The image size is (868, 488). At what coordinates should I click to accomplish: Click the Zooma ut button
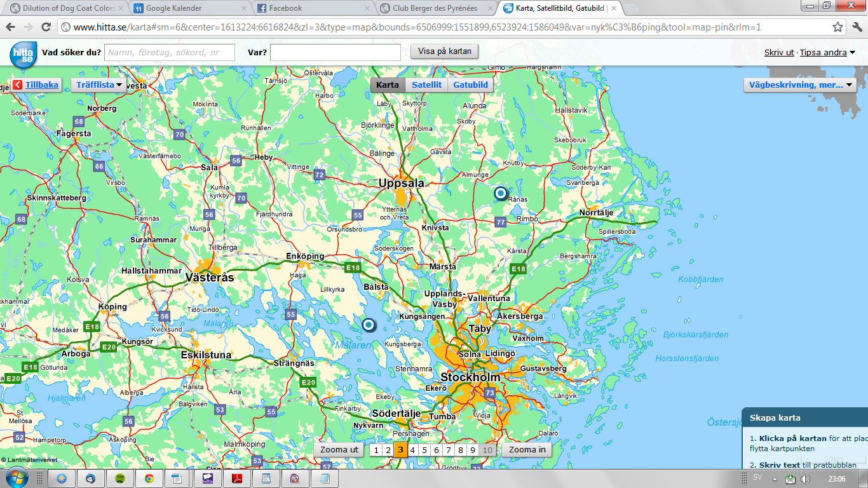coord(339,450)
